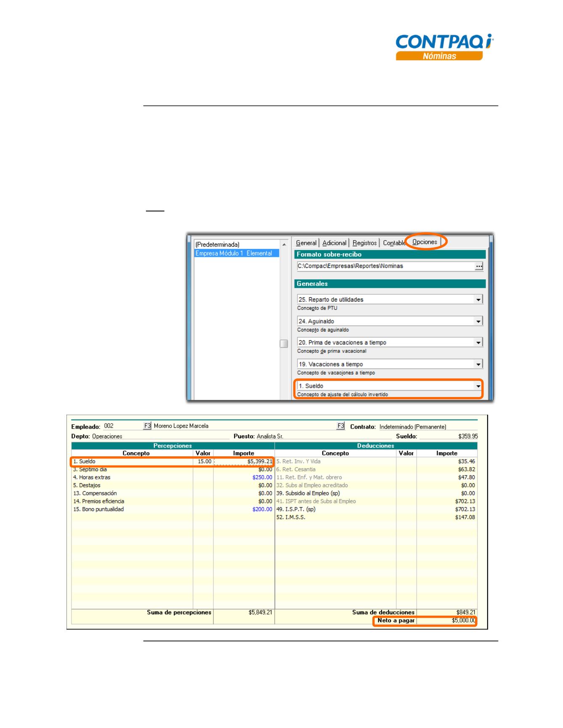Image resolution: width=563 pixels, height=728 pixels.
Task: Select deduction 11. Ret. Enf. y Mat. obrero
Action: click(376, 477)
